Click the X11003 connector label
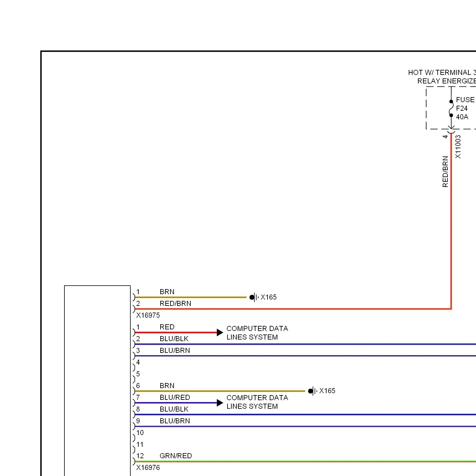Viewport: 476px width, 476px height. coord(458,147)
